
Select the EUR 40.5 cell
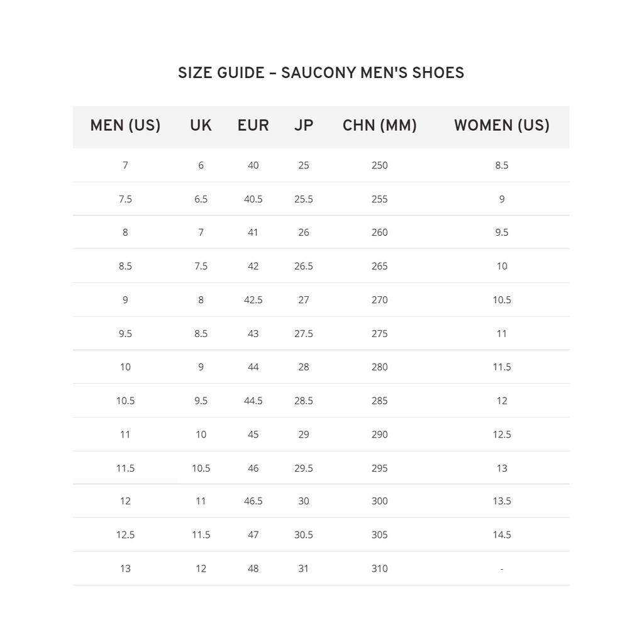coord(253,199)
